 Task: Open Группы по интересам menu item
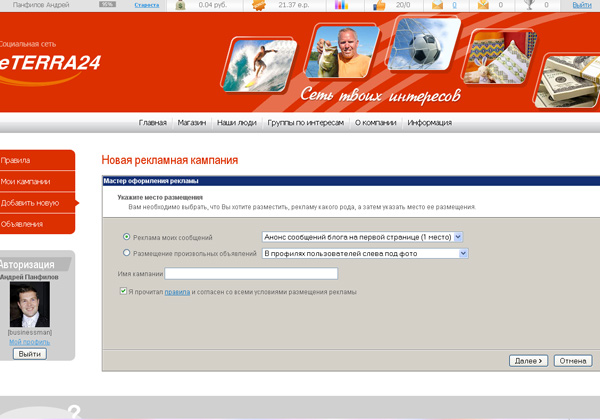(x=305, y=123)
